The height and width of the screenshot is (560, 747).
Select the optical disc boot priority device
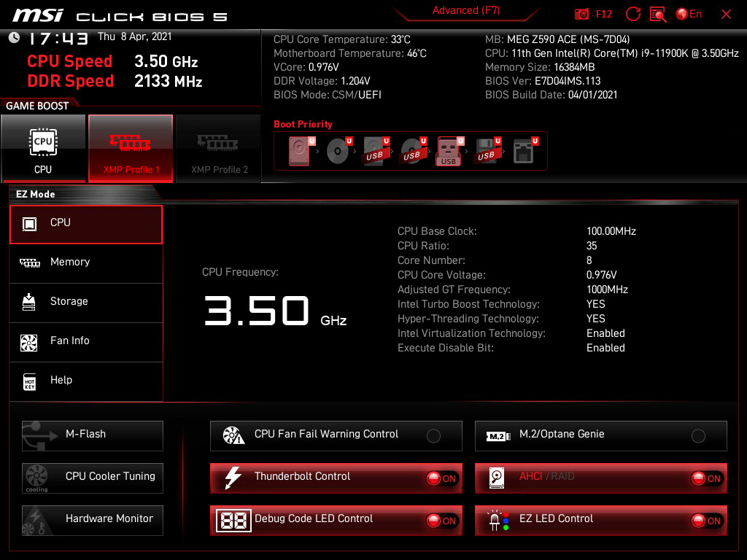[x=339, y=151]
